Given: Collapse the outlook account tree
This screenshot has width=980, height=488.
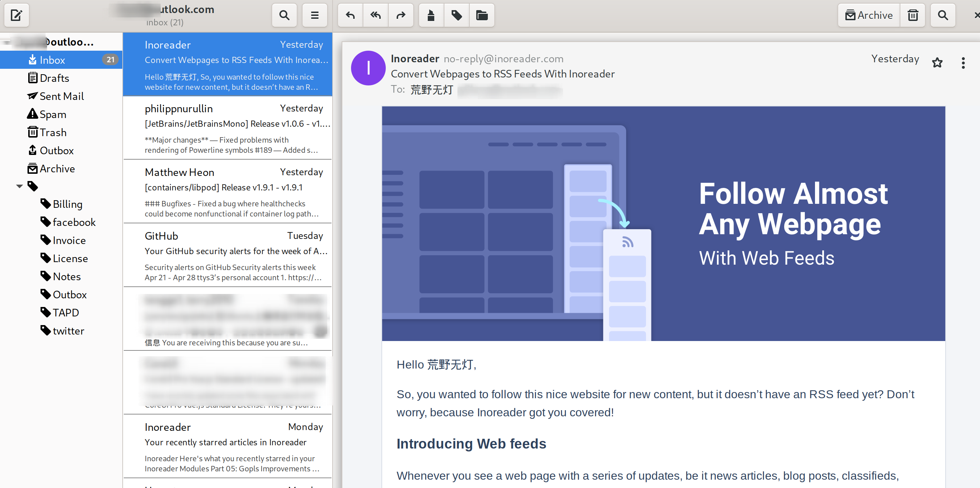Looking at the screenshot, I should pos(7,42).
